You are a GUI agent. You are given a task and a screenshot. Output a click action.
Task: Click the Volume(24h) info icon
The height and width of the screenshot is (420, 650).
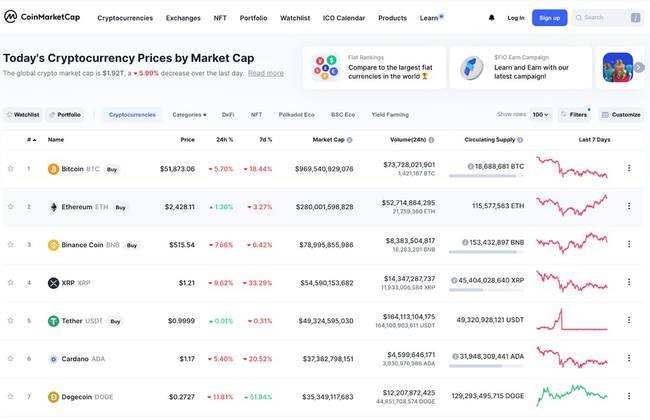(x=431, y=140)
